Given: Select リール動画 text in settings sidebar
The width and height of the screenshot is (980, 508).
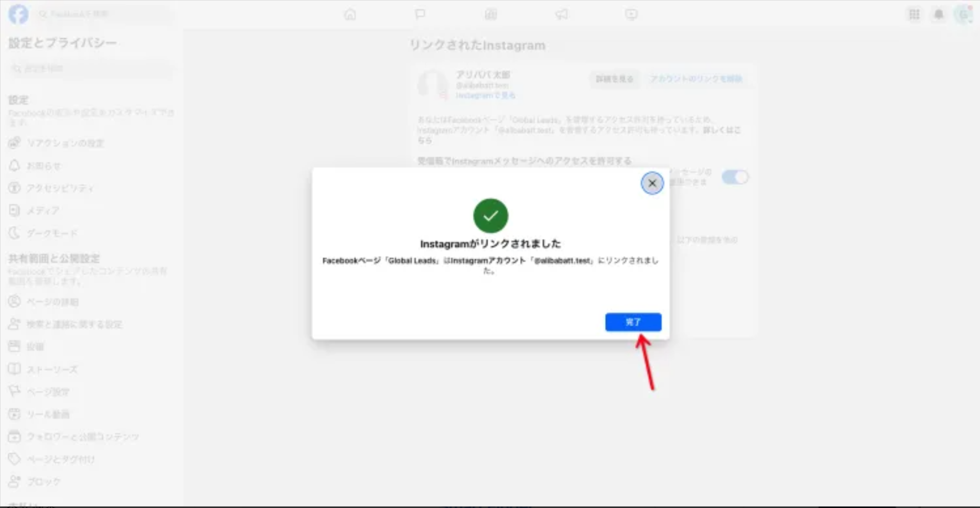Looking at the screenshot, I should point(48,414).
